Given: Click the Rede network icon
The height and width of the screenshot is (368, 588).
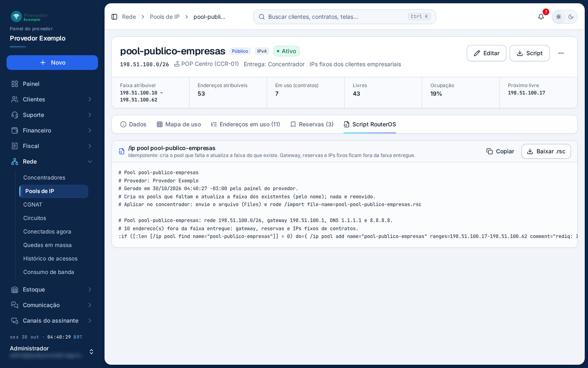Looking at the screenshot, I should coord(15,162).
